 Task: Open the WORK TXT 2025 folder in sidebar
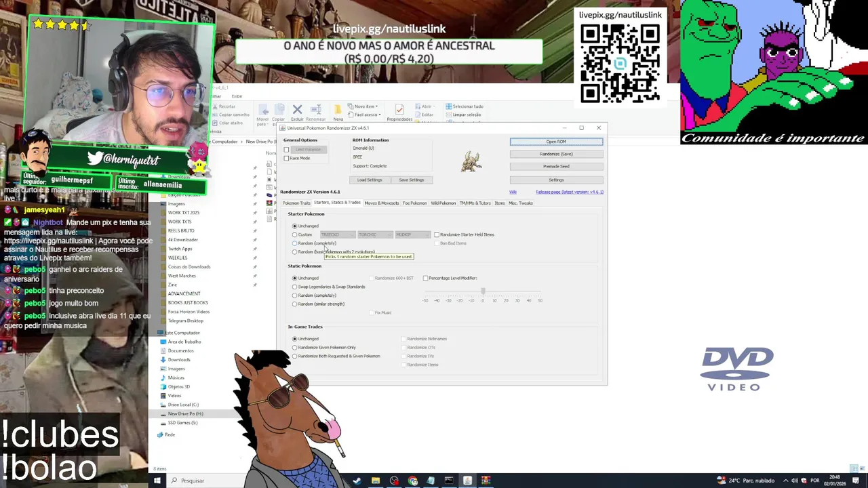pos(184,213)
